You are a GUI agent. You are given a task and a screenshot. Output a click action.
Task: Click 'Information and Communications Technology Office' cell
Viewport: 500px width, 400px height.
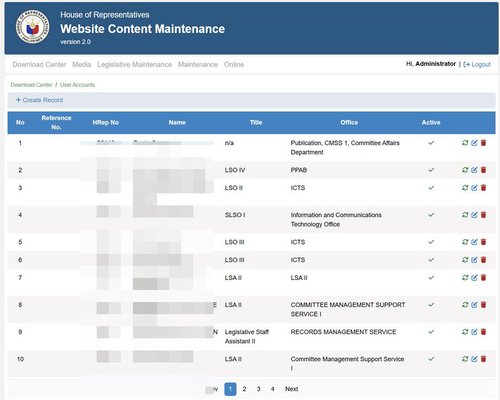click(336, 220)
